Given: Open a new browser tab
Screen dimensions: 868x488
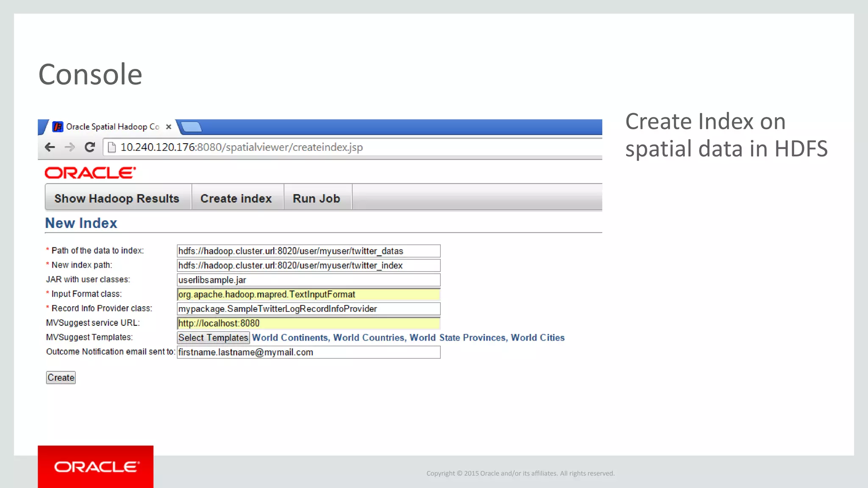Looking at the screenshot, I should pos(192,127).
